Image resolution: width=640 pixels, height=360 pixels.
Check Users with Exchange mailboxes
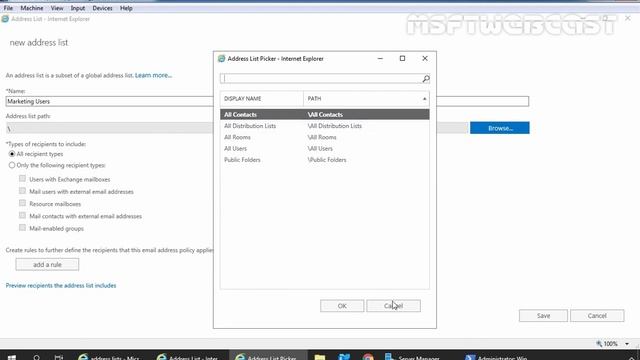pos(22,179)
